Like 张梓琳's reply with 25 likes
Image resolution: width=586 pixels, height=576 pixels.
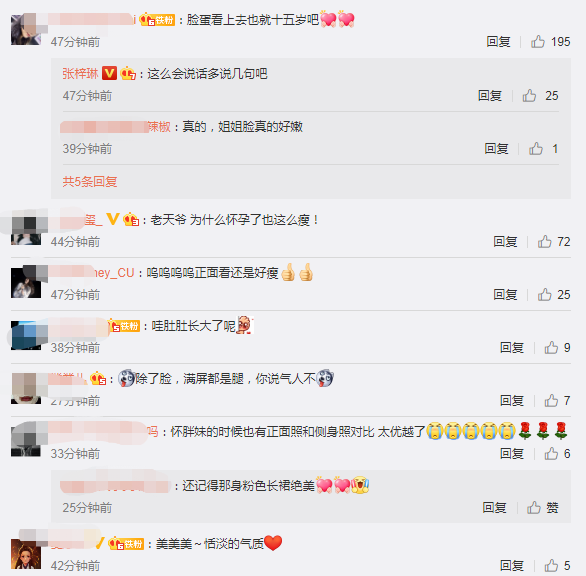coord(540,96)
